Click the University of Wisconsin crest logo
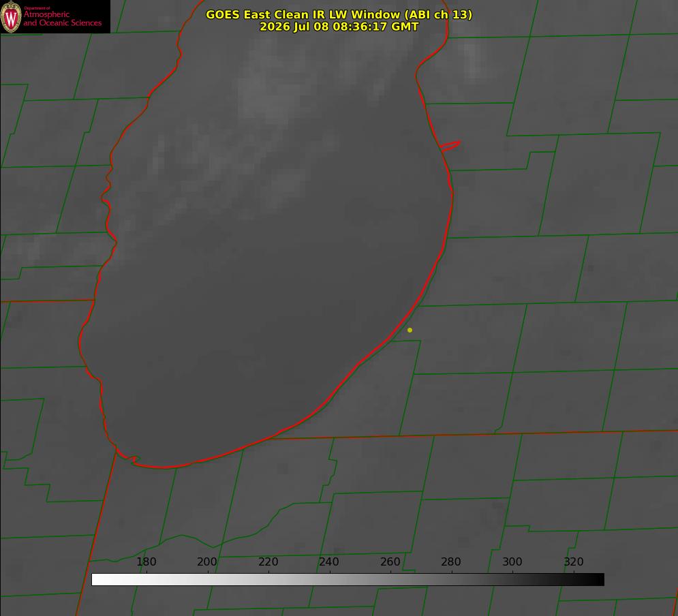The image size is (678, 616). point(11,16)
